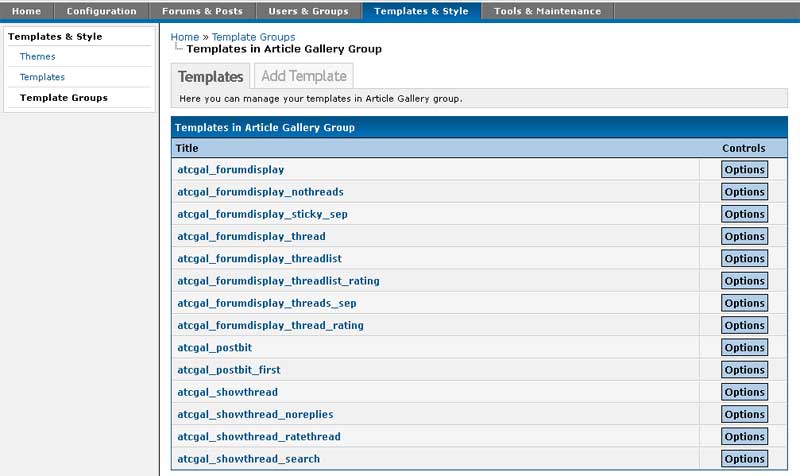Open the Home navigation tab
This screenshot has height=476, width=800.
(x=26, y=11)
